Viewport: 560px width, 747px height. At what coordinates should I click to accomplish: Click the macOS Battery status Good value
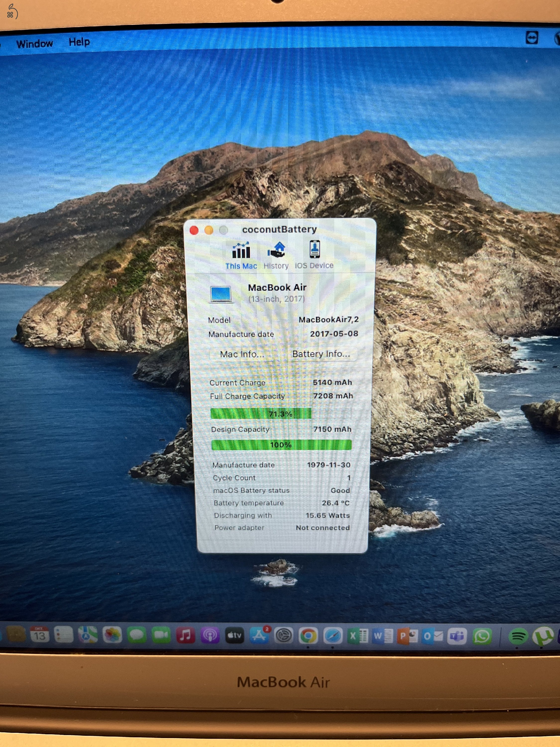click(x=340, y=490)
